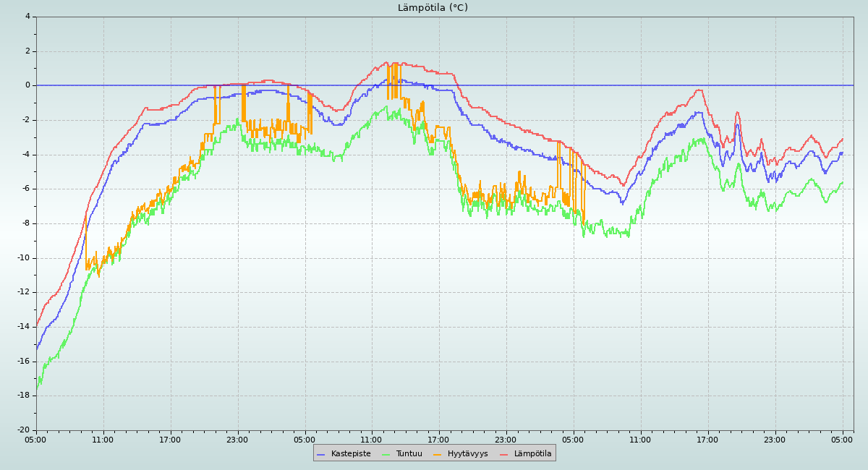Click the green Tuntuu legend line marker
868x470 pixels.
[x=386, y=454]
